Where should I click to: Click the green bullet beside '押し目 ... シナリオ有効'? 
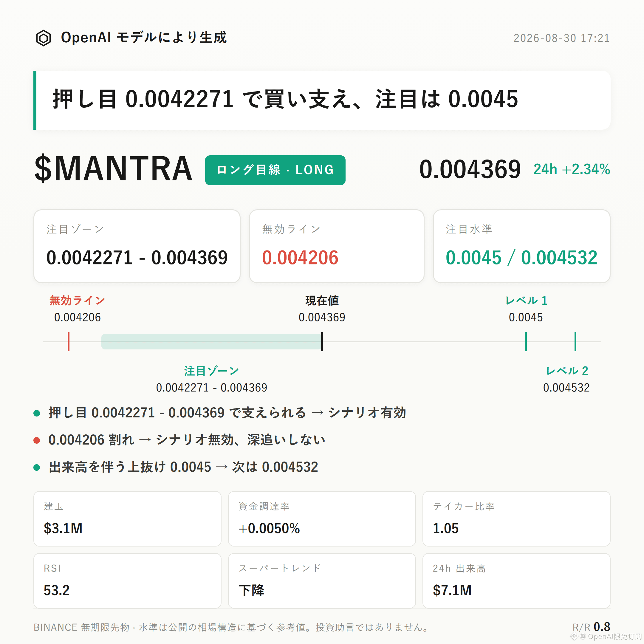coord(37,413)
